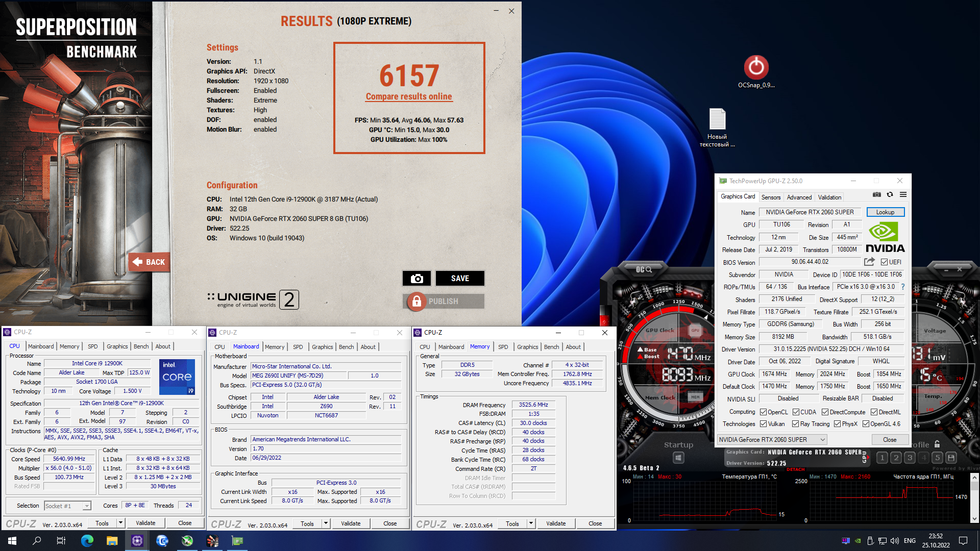
Task: Click the Close button in GPU-Z
Action: click(x=890, y=440)
